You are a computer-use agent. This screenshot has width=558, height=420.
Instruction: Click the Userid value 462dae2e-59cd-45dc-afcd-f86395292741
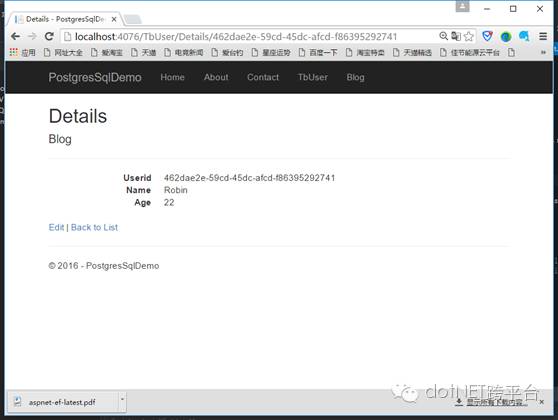pyautogui.click(x=249, y=178)
